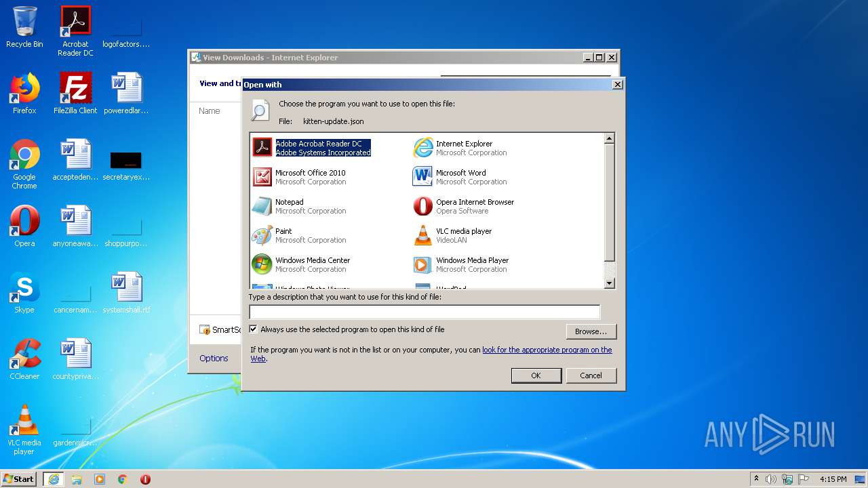Choose Opera Internet Browser entry
Image resolution: width=868 pixels, height=488 pixels.
(x=465, y=206)
